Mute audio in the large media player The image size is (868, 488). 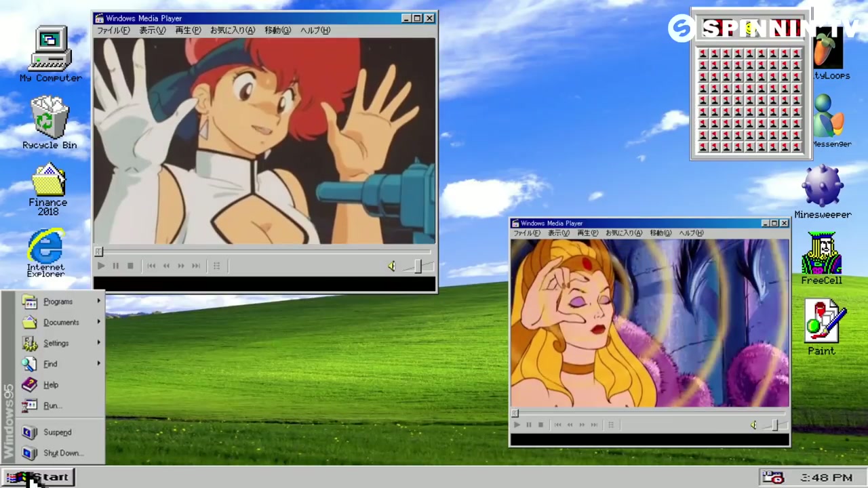tap(391, 266)
